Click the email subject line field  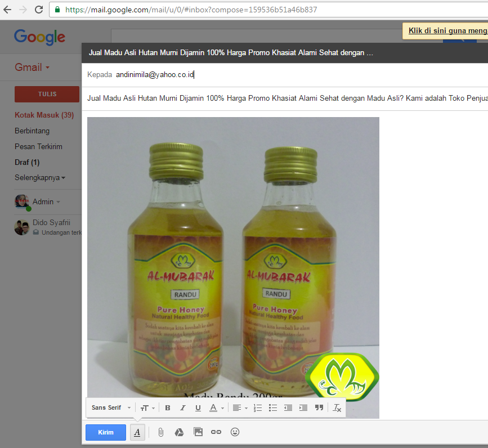click(285, 98)
